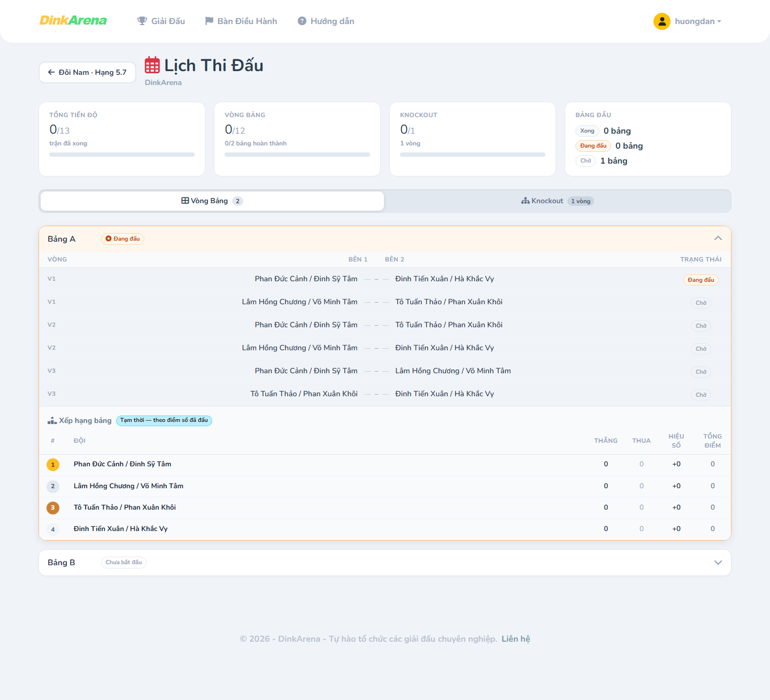Viewport: 770px width, 700px height.
Task: Open the Liên hệ footer link
Action: (516, 639)
